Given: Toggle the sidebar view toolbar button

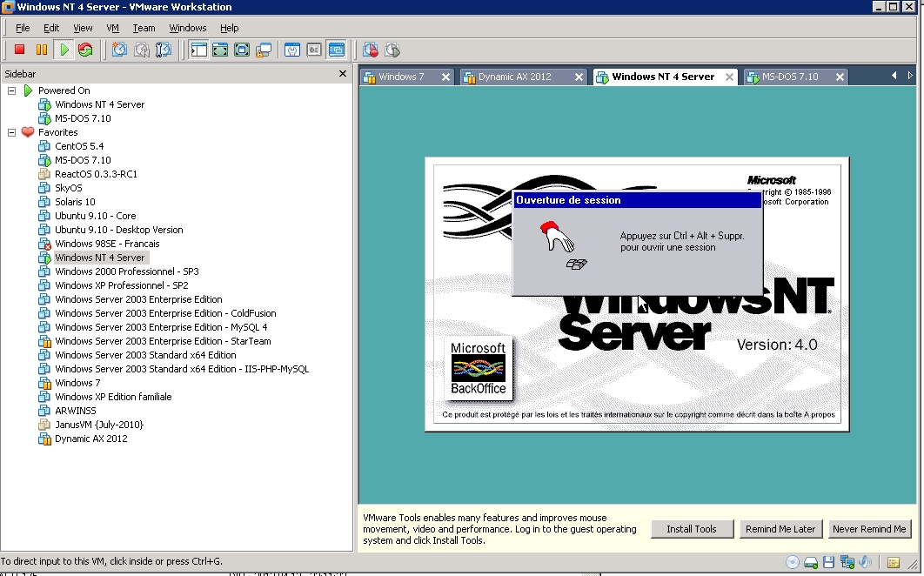Looking at the screenshot, I should (x=199, y=50).
